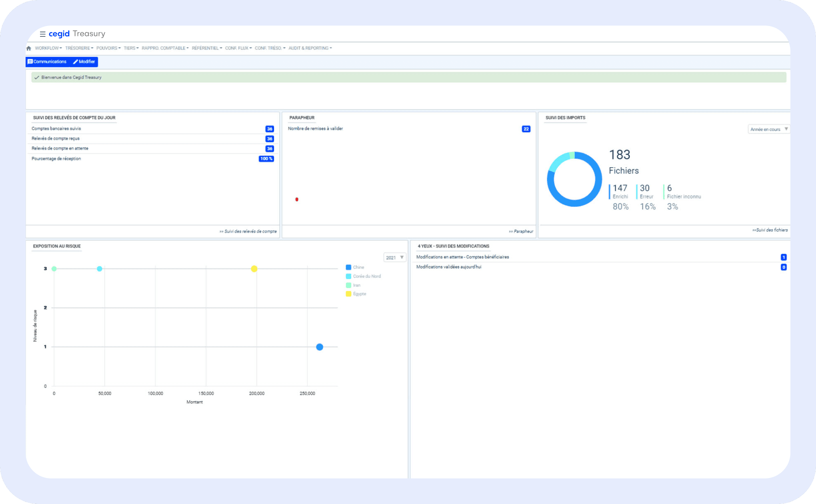Click the 22 remises à valider badge
This screenshot has height=504, width=816.
tap(526, 129)
